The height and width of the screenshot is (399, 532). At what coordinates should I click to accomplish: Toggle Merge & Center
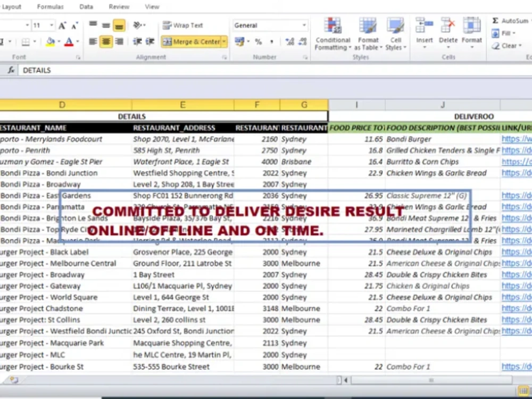(192, 41)
